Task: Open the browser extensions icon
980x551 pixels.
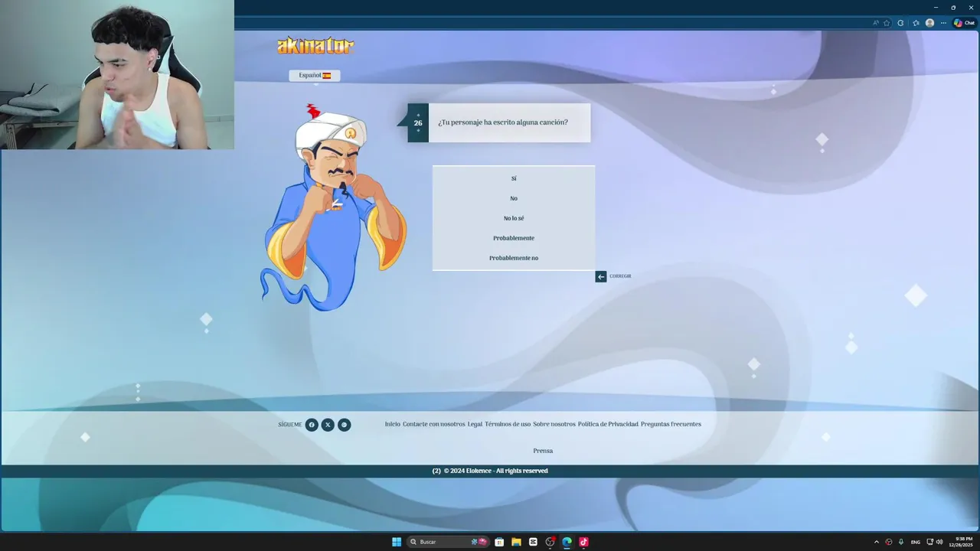Action: [x=900, y=23]
